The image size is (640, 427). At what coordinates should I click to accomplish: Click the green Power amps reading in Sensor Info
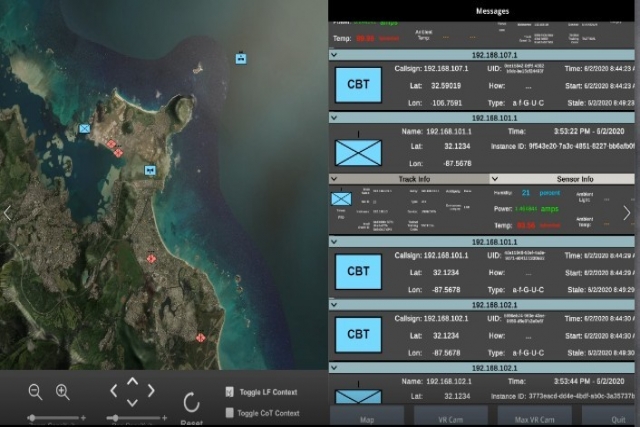(537, 209)
